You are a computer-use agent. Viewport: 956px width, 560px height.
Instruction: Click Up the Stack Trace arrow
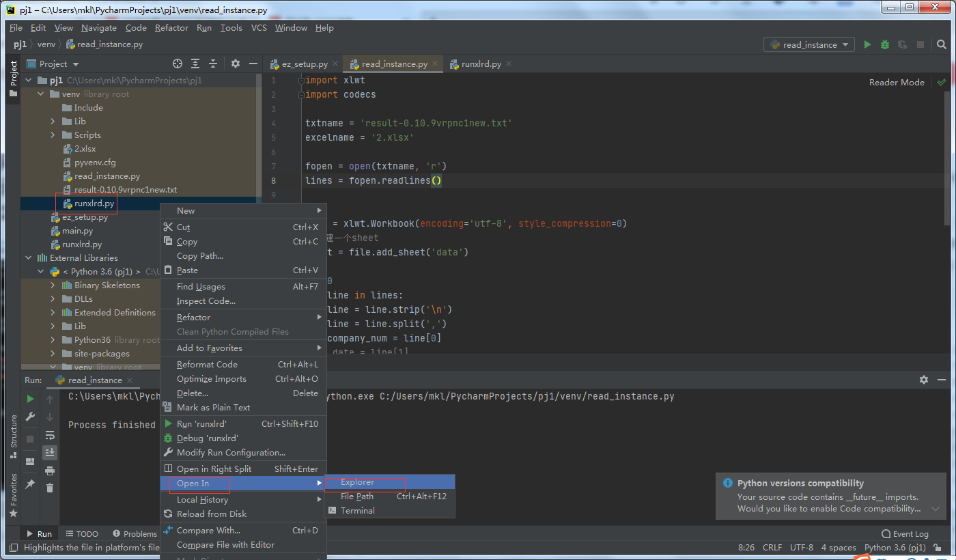pos(50,399)
